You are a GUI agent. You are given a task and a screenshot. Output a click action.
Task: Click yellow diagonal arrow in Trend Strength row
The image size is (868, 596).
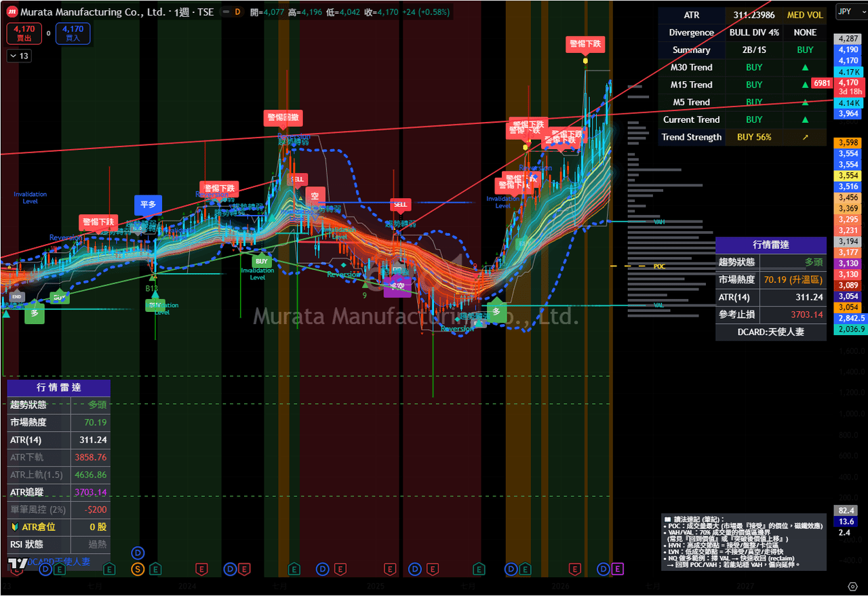click(805, 137)
